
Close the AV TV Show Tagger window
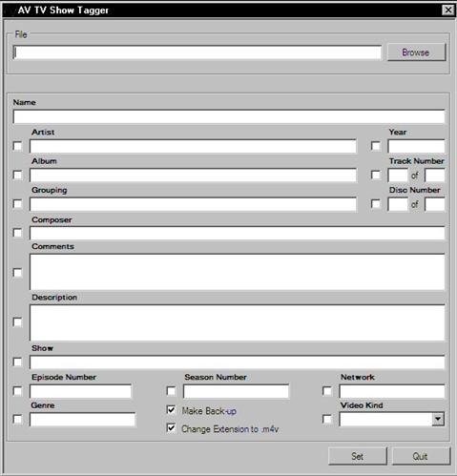[447, 10]
